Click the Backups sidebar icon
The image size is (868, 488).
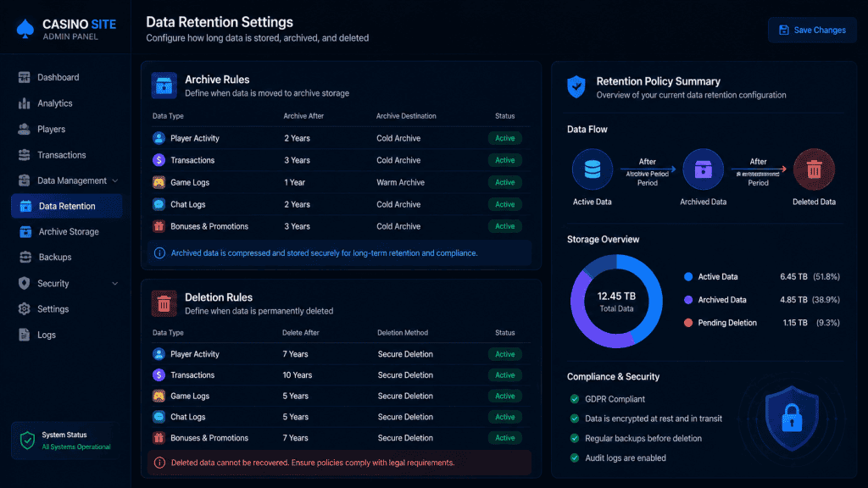pos(25,258)
